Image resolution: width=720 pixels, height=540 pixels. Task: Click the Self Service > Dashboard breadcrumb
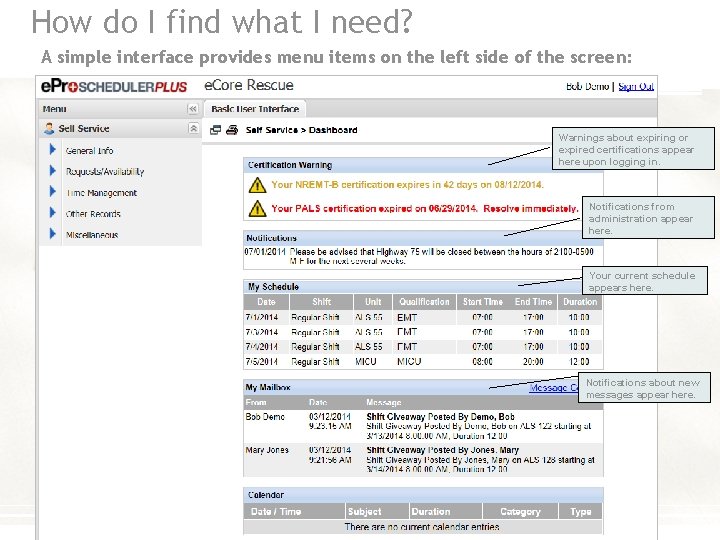pos(301,130)
